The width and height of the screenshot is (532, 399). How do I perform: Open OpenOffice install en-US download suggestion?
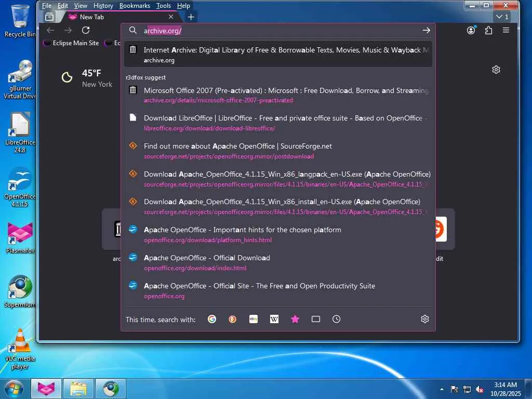click(x=278, y=207)
